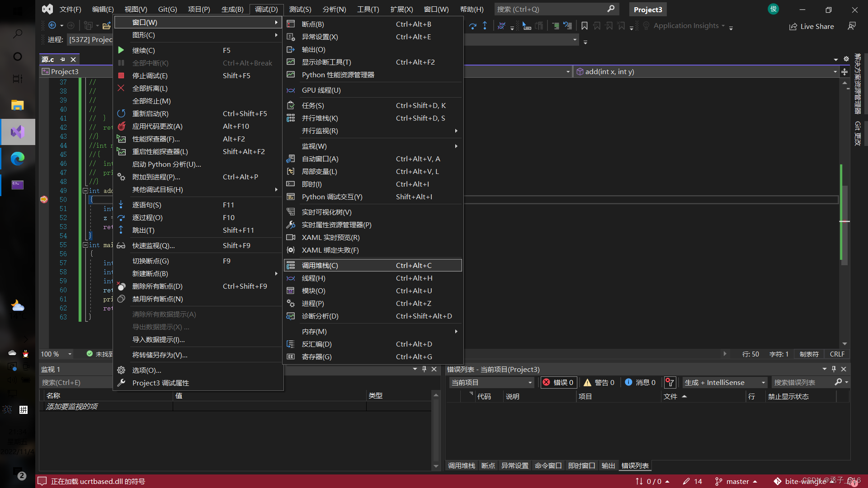
Task: Click Stop Debugging red square icon
Action: point(121,75)
